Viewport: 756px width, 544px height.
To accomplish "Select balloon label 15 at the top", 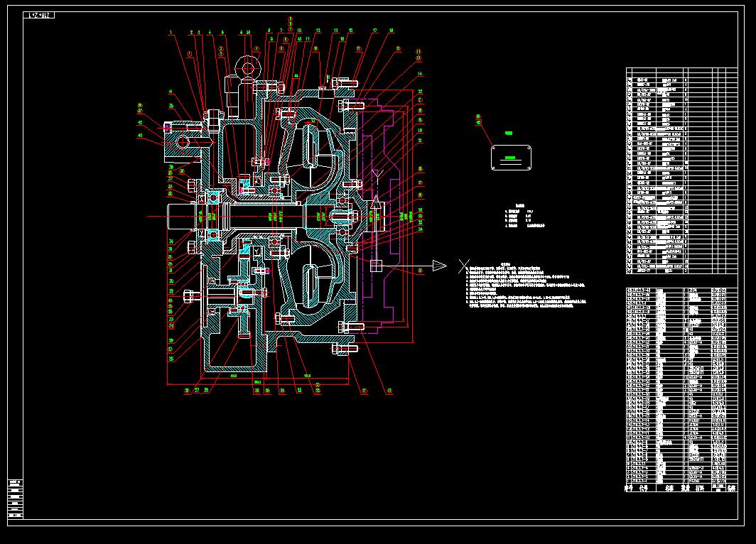I will (x=350, y=31).
